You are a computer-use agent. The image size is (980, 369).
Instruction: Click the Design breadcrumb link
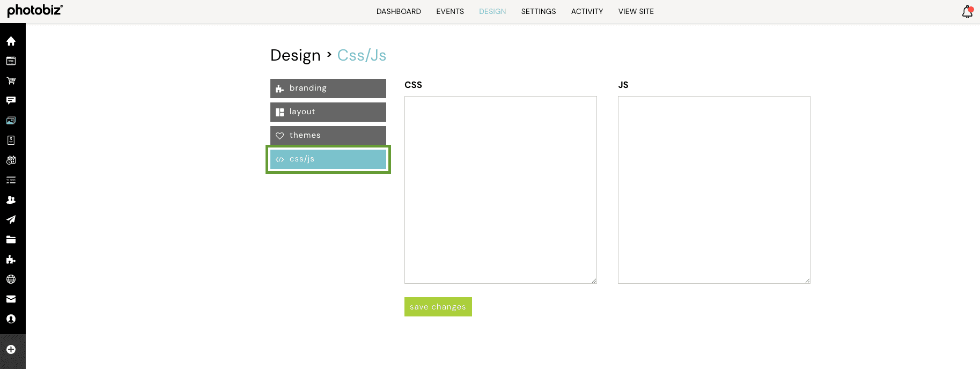(x=296, y=55)
